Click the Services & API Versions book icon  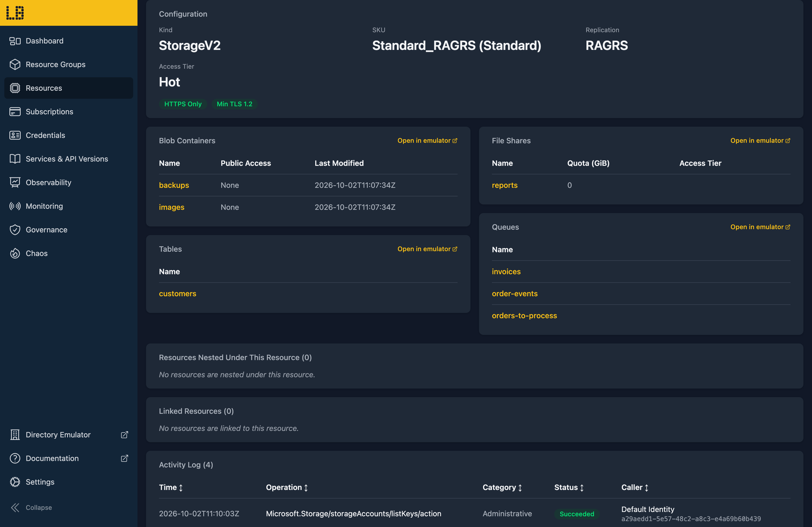(x=15, y=159)
